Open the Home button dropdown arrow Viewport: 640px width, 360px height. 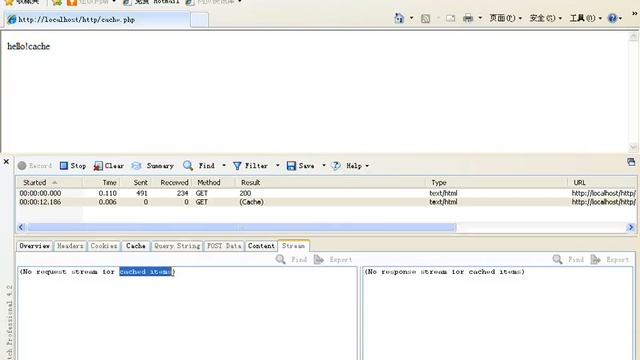tap(411, 18)
